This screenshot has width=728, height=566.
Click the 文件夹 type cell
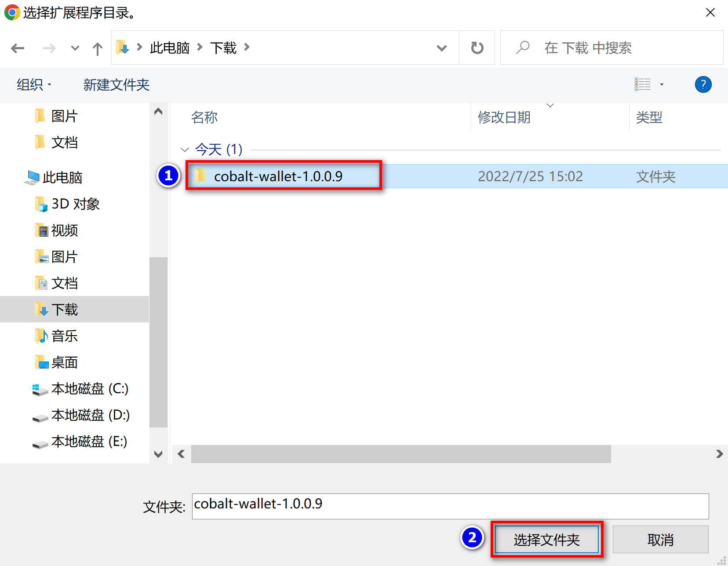(656, 176)
